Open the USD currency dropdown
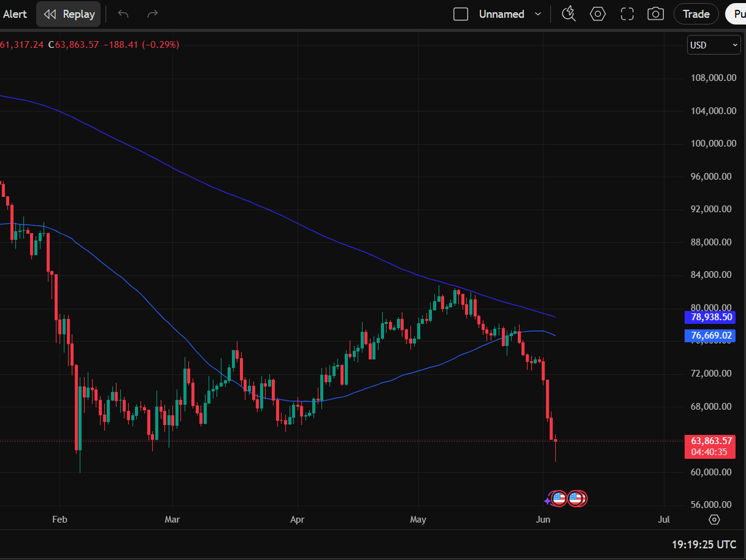Screen dimensions: 746x560 (714, 45)
